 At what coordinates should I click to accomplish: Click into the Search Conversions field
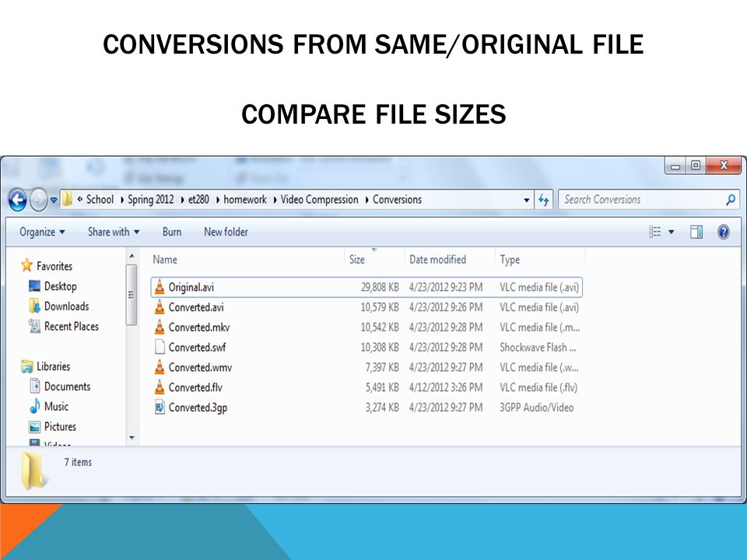pos(648,200)
